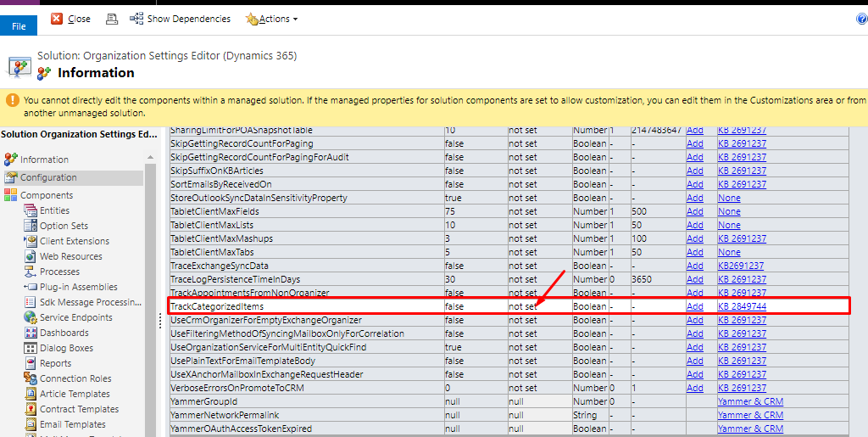Click the Actions toolbar icon
The height and width of the screenshot is (437, 868).
[252, 19]
